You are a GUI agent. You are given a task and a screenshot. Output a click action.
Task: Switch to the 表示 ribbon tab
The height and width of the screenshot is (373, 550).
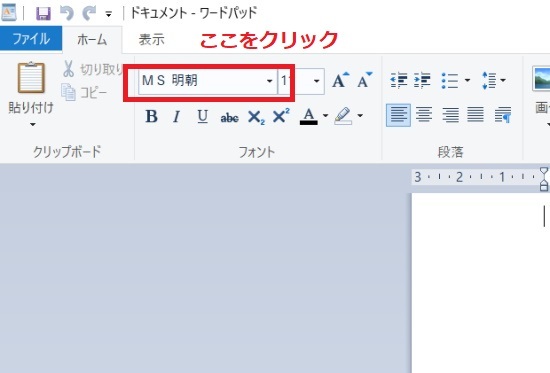pyautogui.click(x=152, y=39)
